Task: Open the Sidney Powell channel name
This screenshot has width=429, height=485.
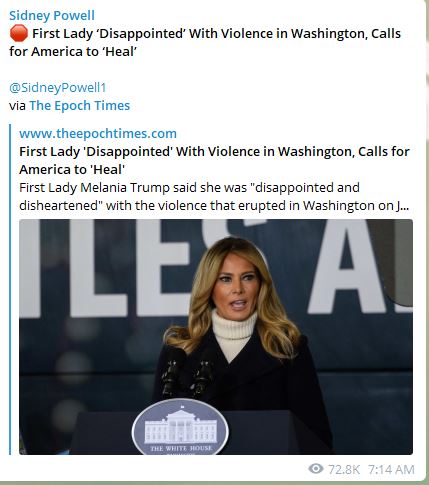Action: [x=52, y=15]
